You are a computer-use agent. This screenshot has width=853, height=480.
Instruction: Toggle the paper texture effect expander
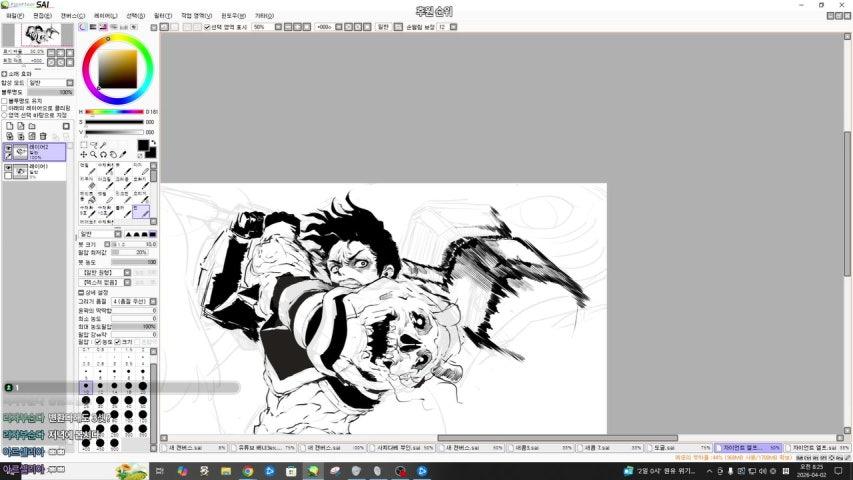(4, 73)
